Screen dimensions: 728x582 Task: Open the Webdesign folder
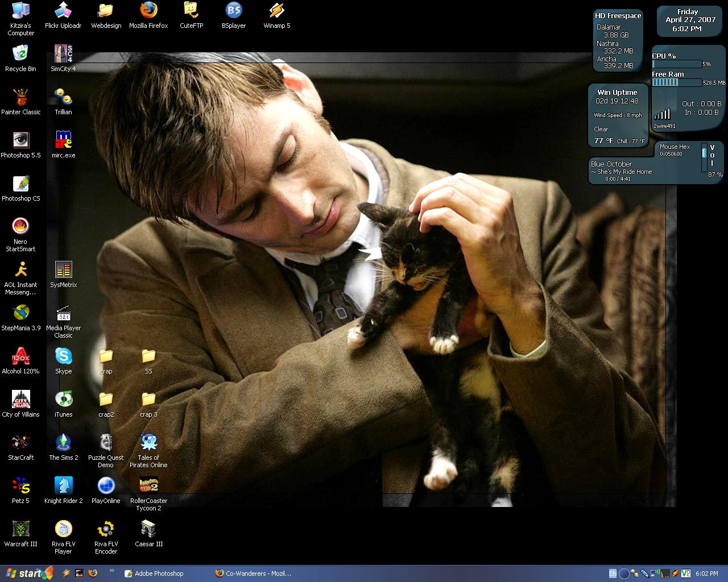coord(106,15)
